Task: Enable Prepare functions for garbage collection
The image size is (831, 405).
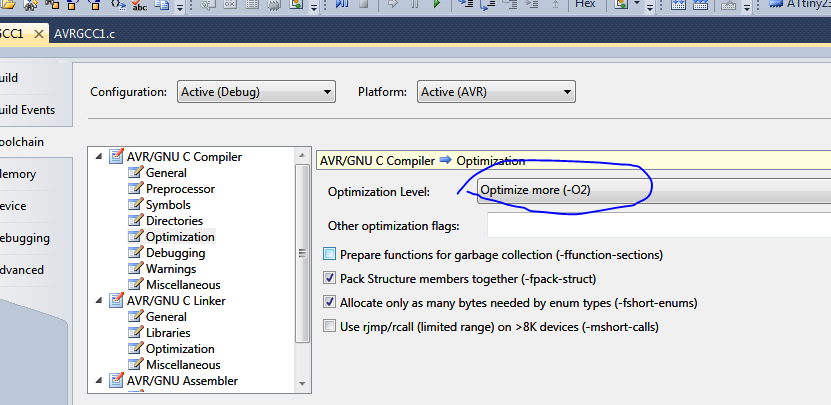Action: pos(330,255)
